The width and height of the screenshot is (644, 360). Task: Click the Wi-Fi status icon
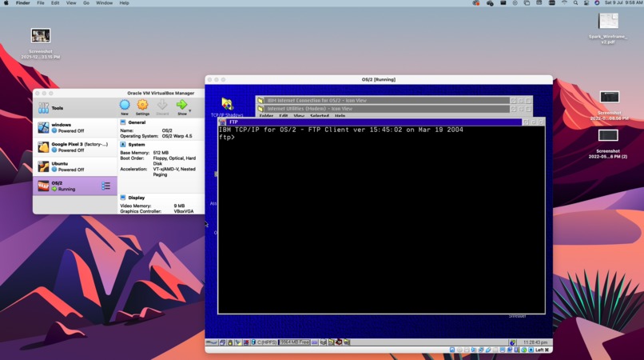564,3
